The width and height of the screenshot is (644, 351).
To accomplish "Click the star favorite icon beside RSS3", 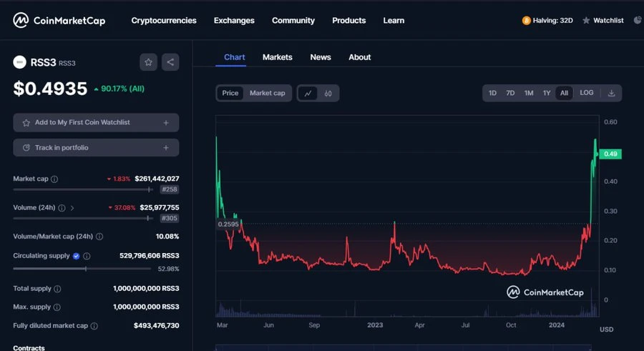I will 148,62.
